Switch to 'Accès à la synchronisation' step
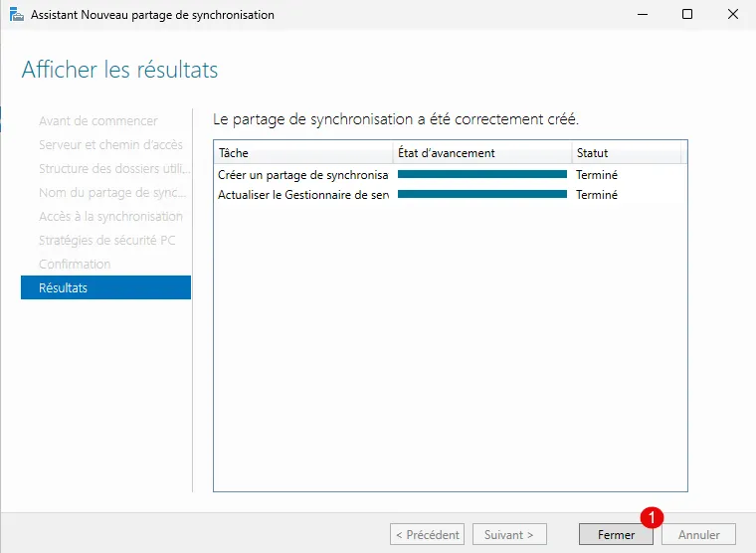The height and width of the screenshot is (553, 756). pos(110,217)
